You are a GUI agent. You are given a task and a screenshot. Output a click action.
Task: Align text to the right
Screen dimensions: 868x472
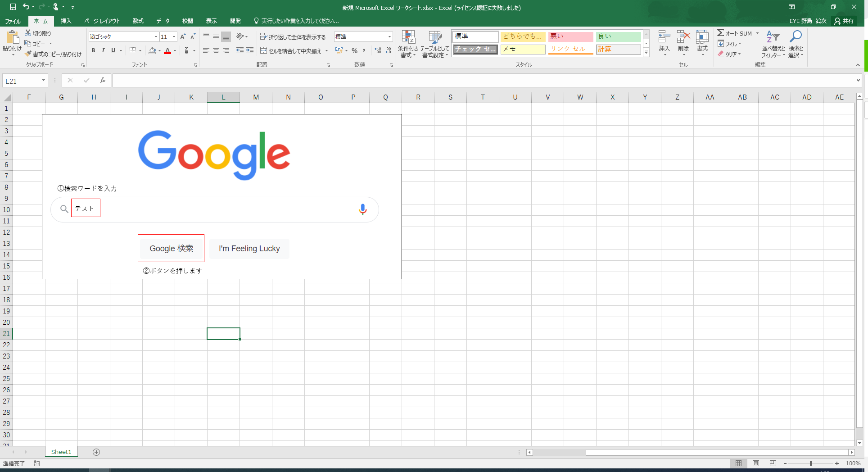pyautogui.click(x=226, y=50)
